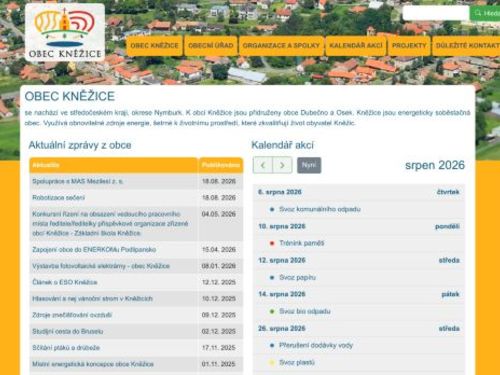Click the 6. srpna 2026 date row
500x375 pixels.
359,192
